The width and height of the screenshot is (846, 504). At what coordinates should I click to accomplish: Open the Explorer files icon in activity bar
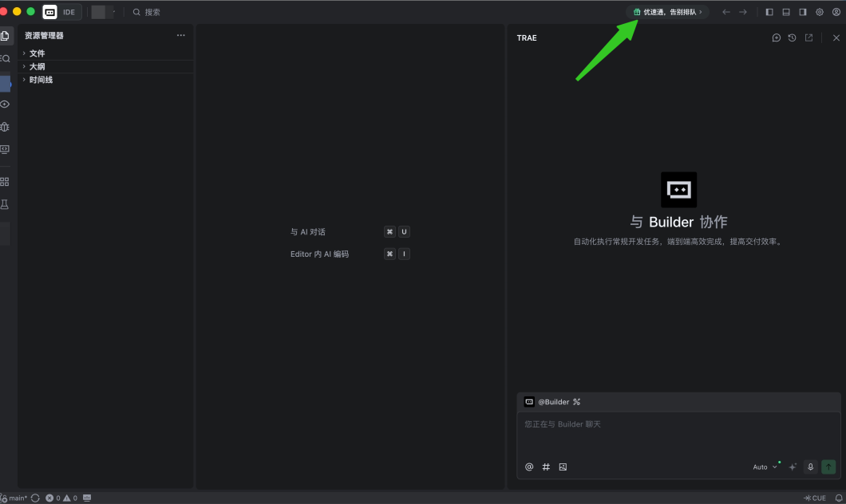click(x=5, y=36)
